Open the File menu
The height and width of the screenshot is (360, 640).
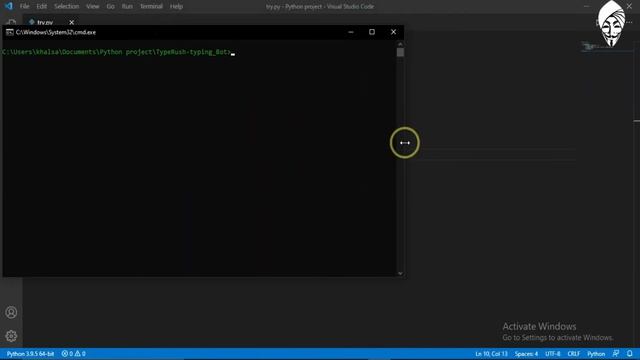point(24,7)
